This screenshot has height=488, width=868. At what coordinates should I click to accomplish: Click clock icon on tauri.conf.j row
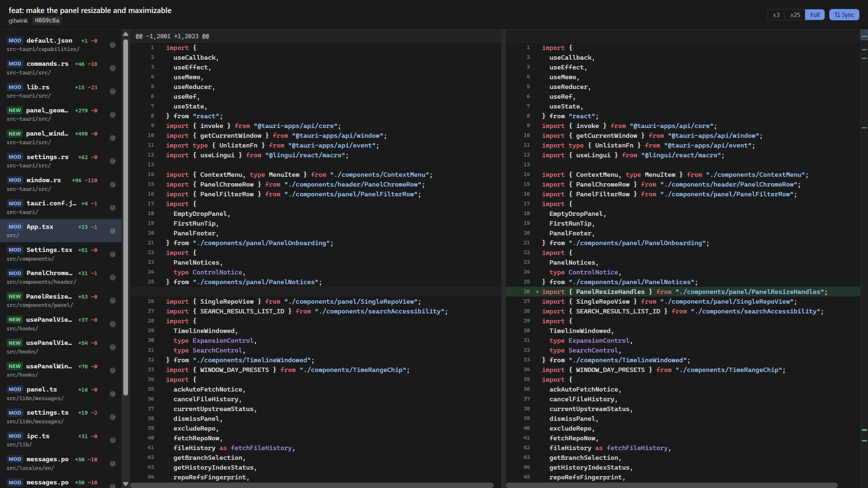pos(113,207)
